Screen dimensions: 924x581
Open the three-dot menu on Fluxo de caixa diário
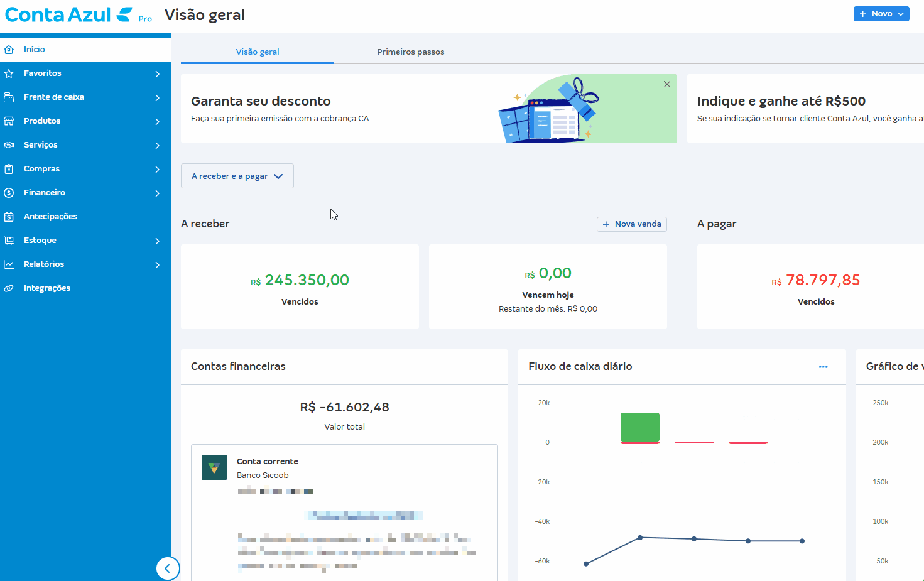pos(823,366)
